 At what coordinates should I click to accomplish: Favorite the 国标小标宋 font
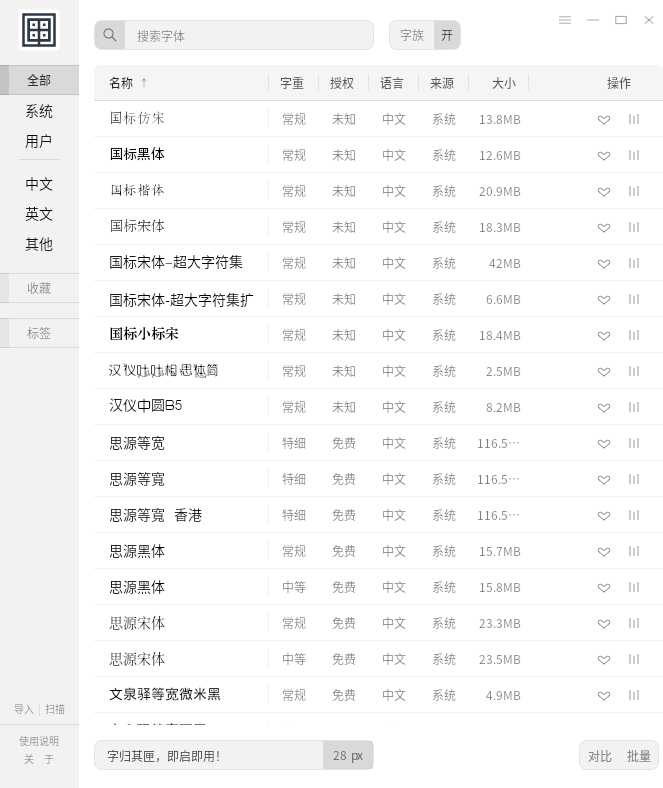click(604, 336)
